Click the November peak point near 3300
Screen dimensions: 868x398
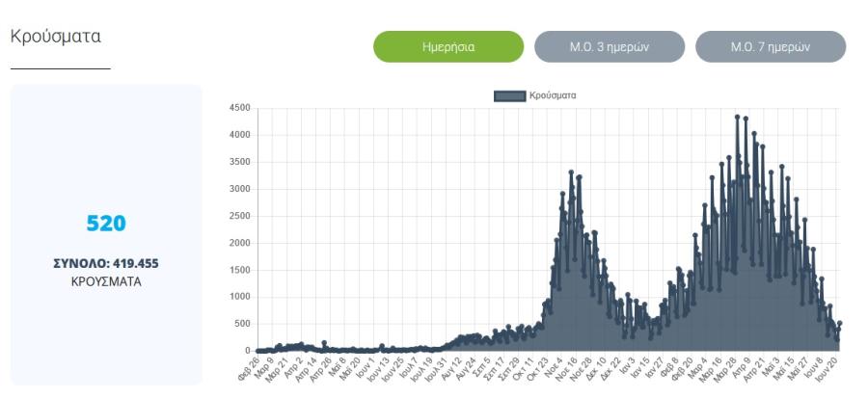click(x=571, y=172)
